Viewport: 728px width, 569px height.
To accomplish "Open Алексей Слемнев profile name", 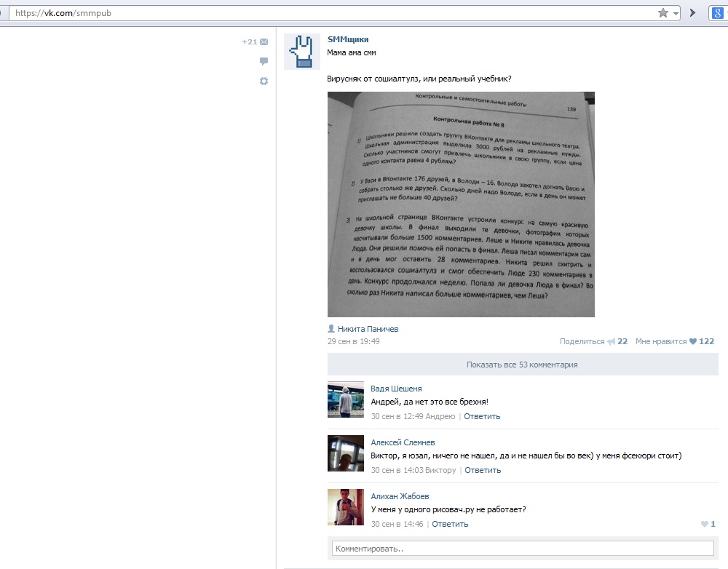I will (x=403, y=442).
